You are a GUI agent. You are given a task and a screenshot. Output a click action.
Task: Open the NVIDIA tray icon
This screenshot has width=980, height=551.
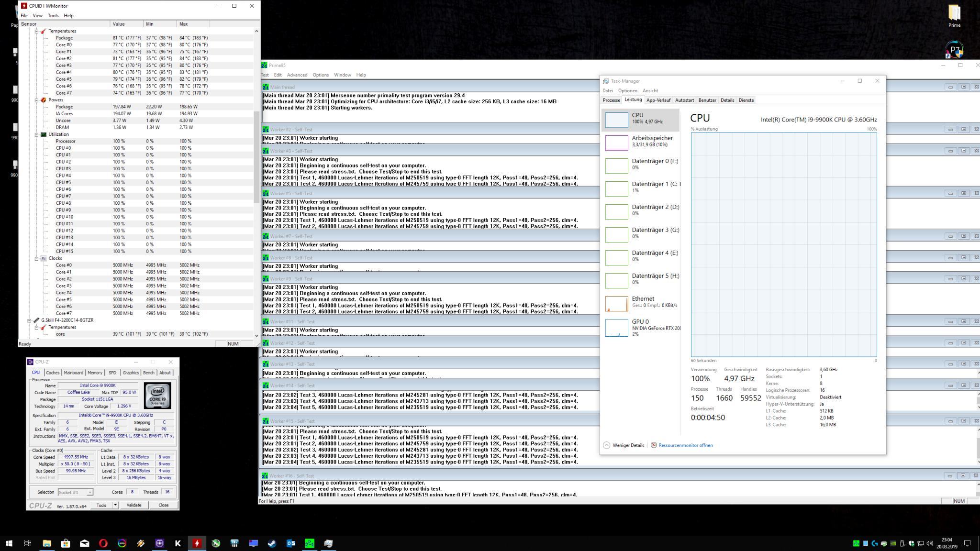click(893, 543)
